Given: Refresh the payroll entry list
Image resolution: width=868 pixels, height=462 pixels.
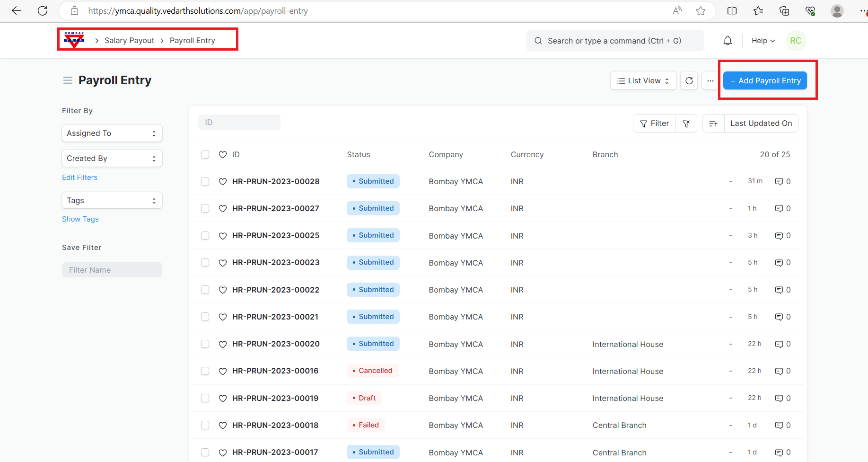Looking at the screenshot, I should pos(689,81).
